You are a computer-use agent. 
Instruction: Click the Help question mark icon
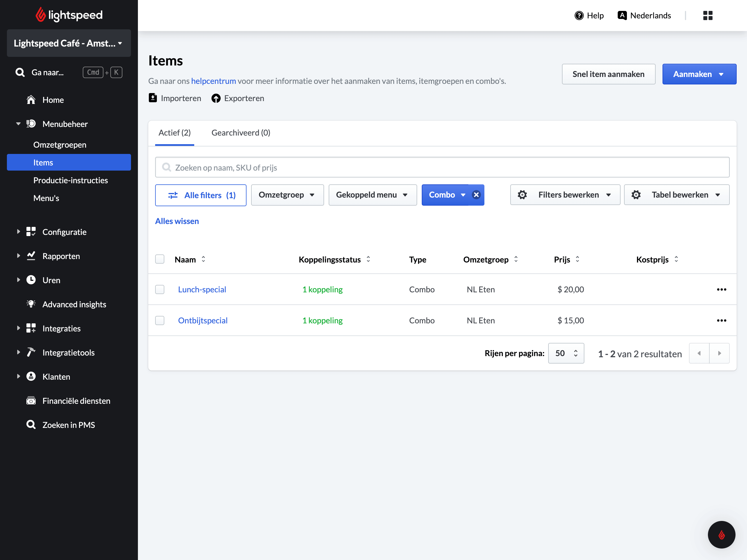click(579, 16)
